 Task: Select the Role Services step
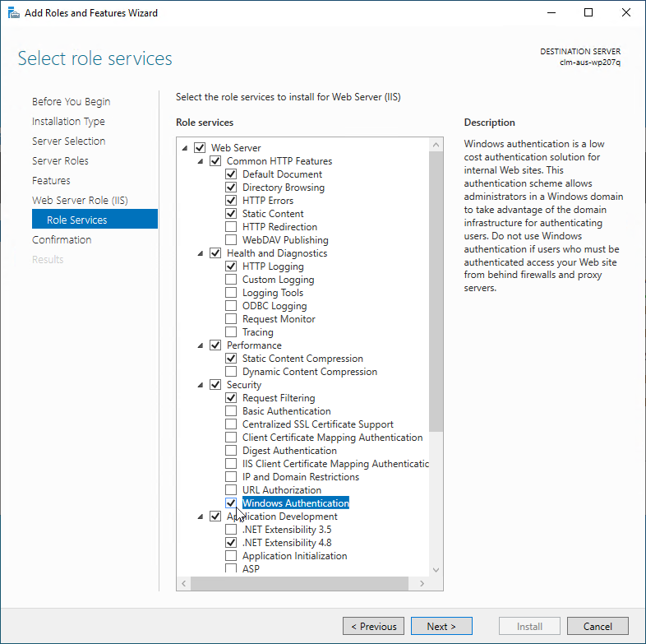point(95,219)
